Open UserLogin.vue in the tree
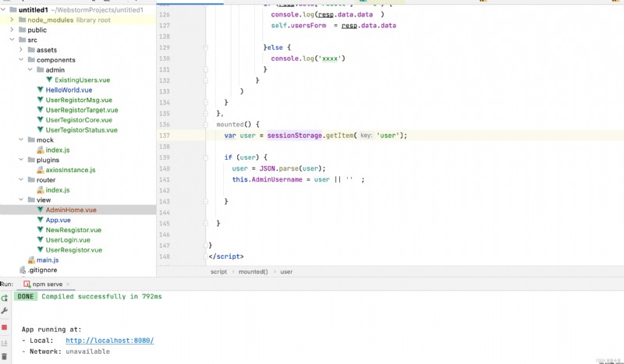Viewport: 624px width, 364px height. point(68,240)
